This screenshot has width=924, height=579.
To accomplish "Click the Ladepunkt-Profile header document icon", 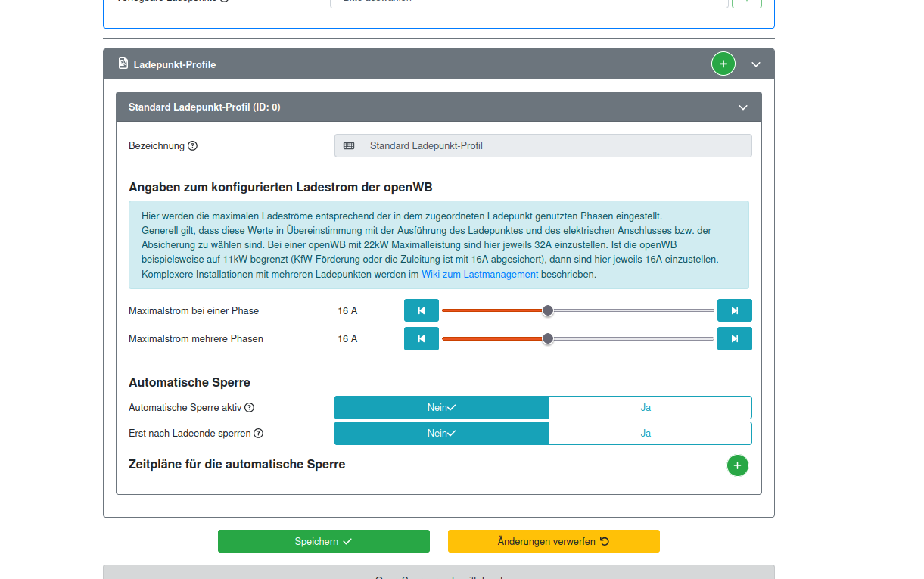I will (123, 64).
